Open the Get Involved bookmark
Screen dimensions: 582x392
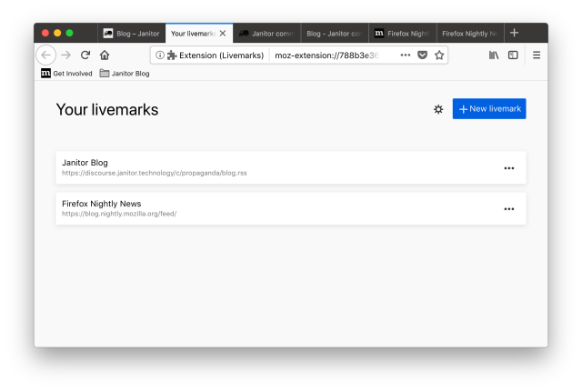click(x=66, y=74)
